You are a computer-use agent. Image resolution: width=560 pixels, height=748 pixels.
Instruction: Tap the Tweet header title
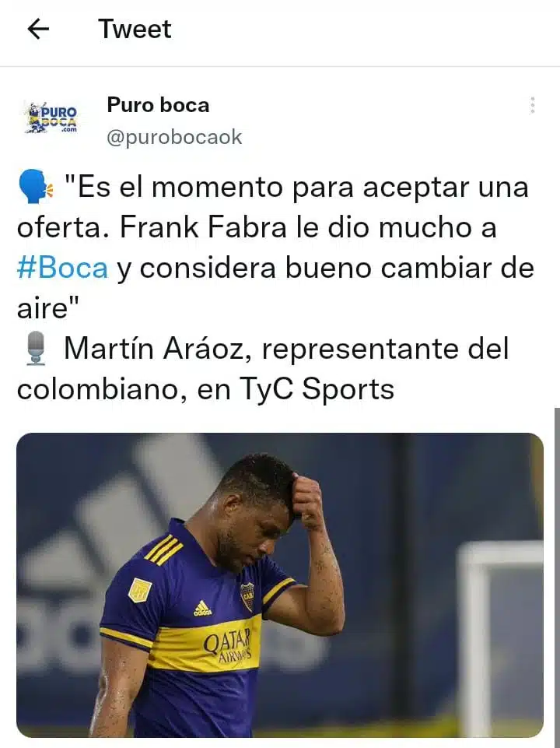tap(135, 29)
